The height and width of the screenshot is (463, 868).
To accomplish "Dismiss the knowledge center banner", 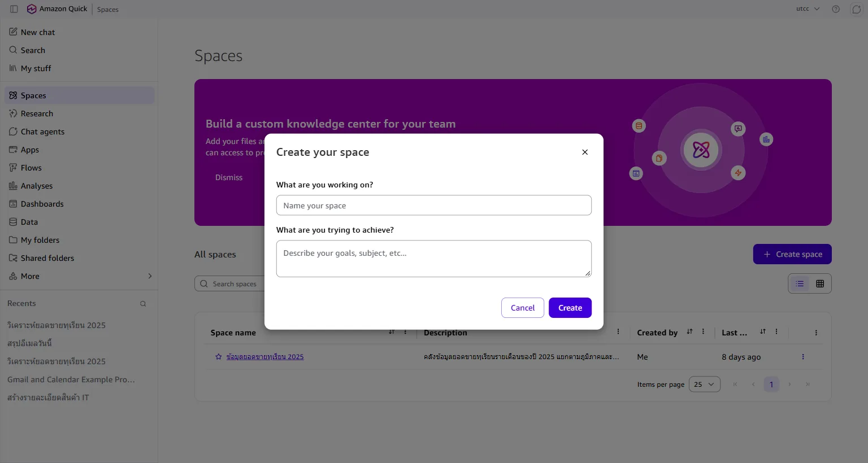I will point(229,177).
